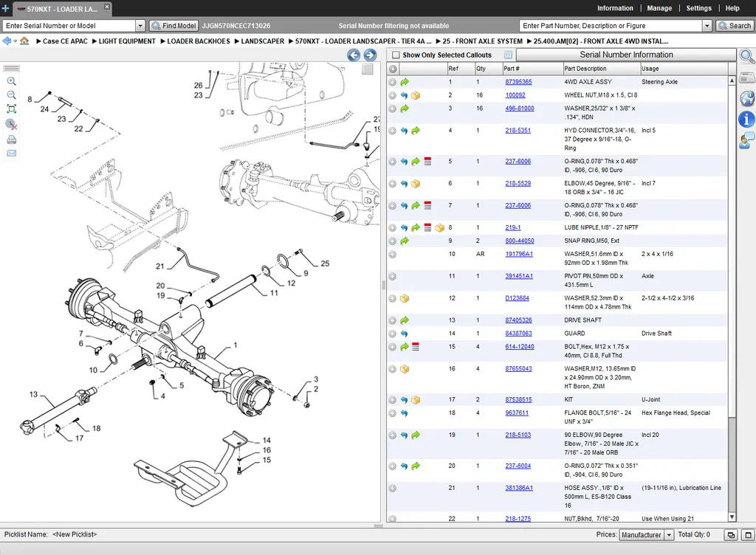Click the Enter Part Number, Description or Figure field
Image resolution: width=756 pixels, height=555 pixels.
[x=611, y=26]
